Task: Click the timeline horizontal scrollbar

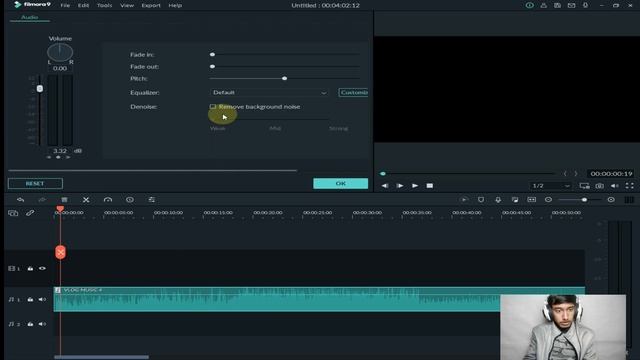Action: point(101,357)
